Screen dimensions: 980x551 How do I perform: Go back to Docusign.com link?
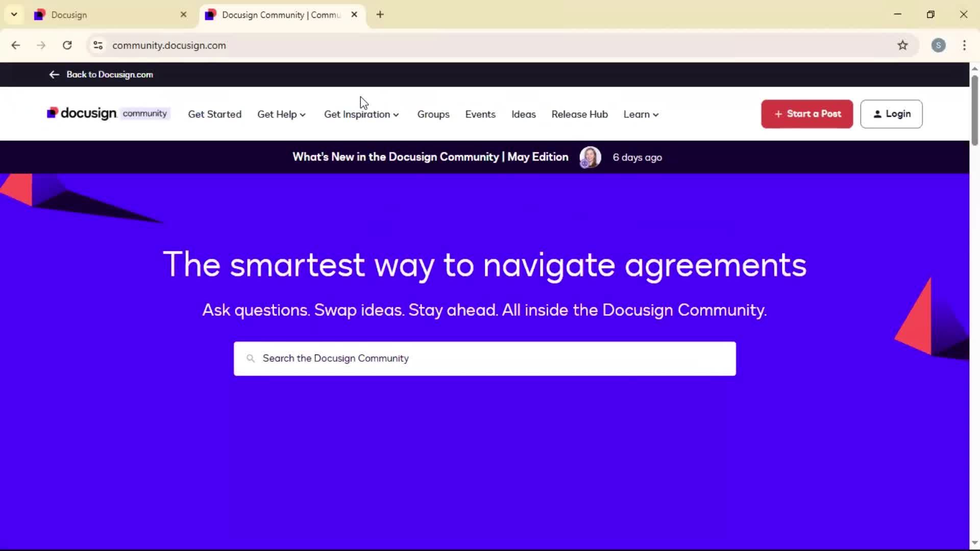[101, 74]
